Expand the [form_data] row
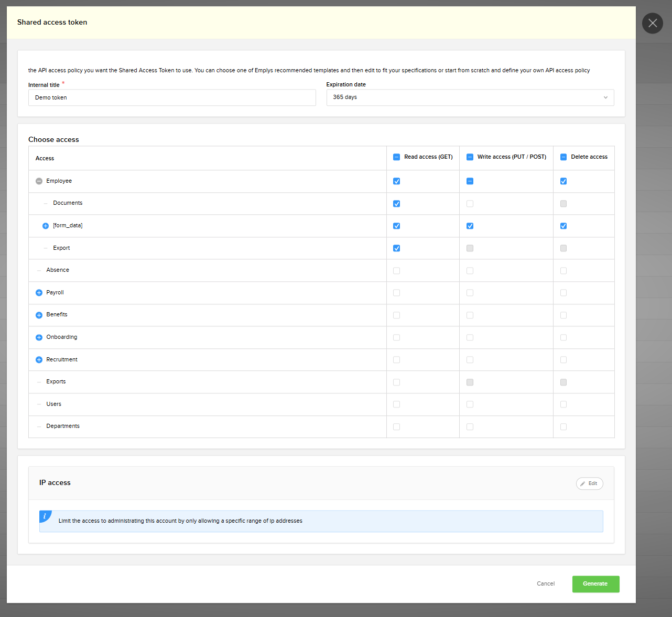 (x=46, y=226)
